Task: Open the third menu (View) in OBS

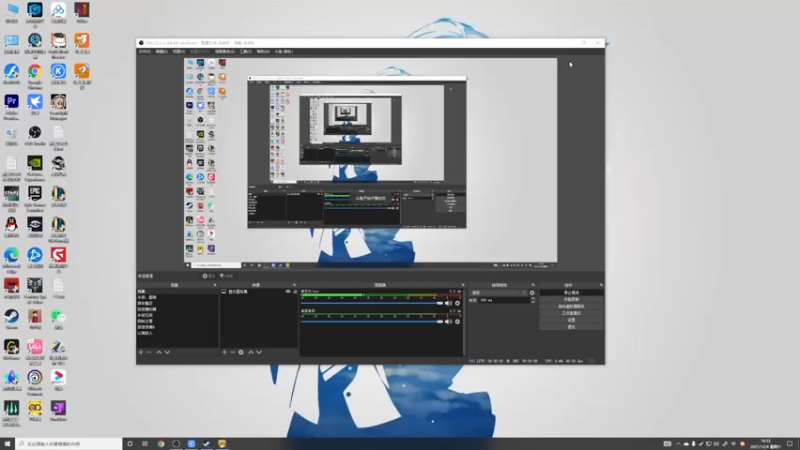Action: [179, 52]
